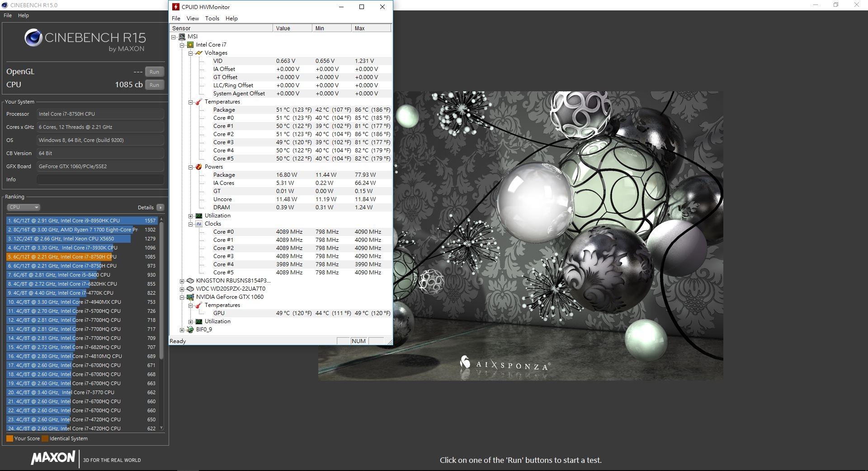The height and width of the screenshot is (471, 868).
Task: Expand the WDC WD20SPZX drive node
Action: tap(182, 289)
